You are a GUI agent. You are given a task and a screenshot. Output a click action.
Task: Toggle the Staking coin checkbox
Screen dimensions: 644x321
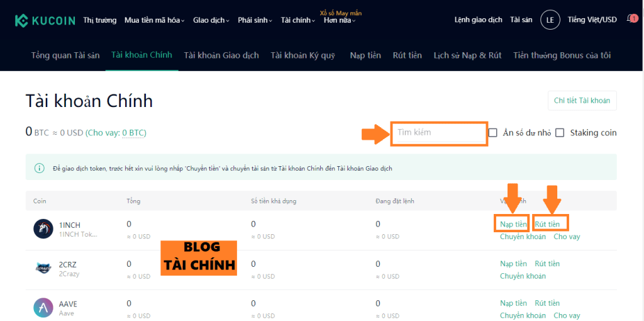pyautogui.click(x=560, y=133)
